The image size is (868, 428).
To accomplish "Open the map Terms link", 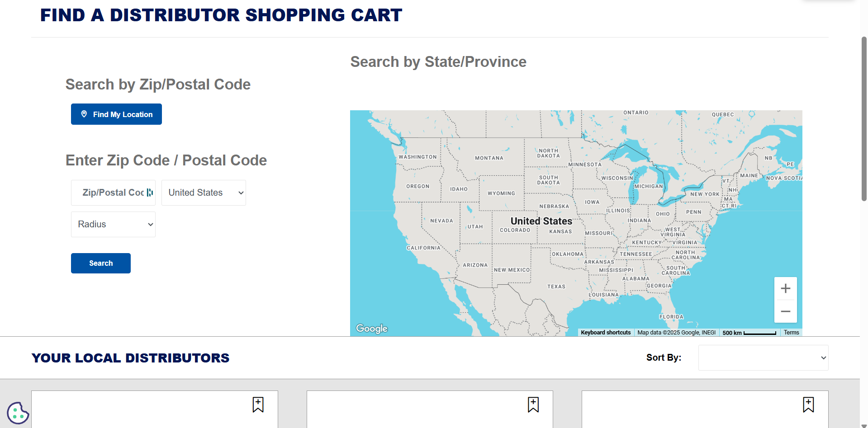I will pos(792,332).
